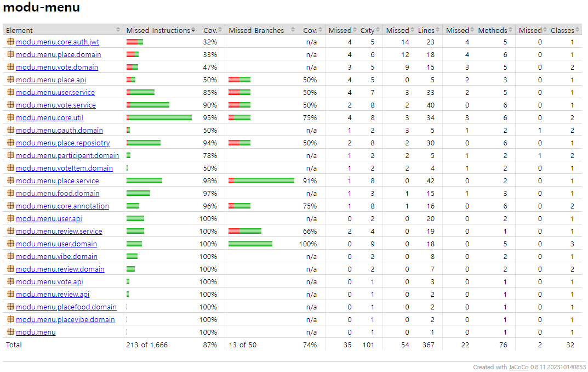588x372 pixels.
Task: Open modu.menu.place.service package link
Action: (58, 181)
